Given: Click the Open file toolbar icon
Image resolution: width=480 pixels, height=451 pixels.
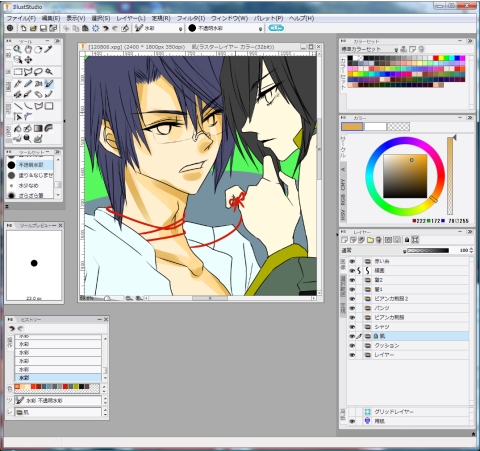Looking at the screenshot, I should point(33,28).
